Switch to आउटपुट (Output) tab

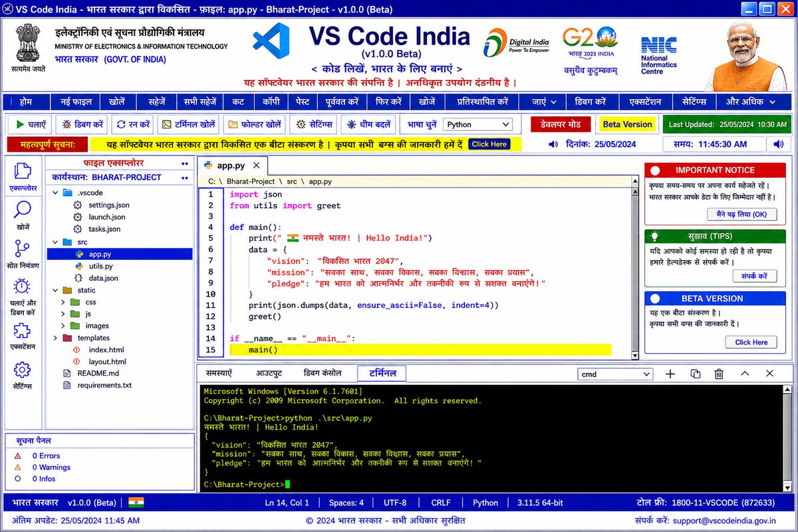[x=269, y=374]
